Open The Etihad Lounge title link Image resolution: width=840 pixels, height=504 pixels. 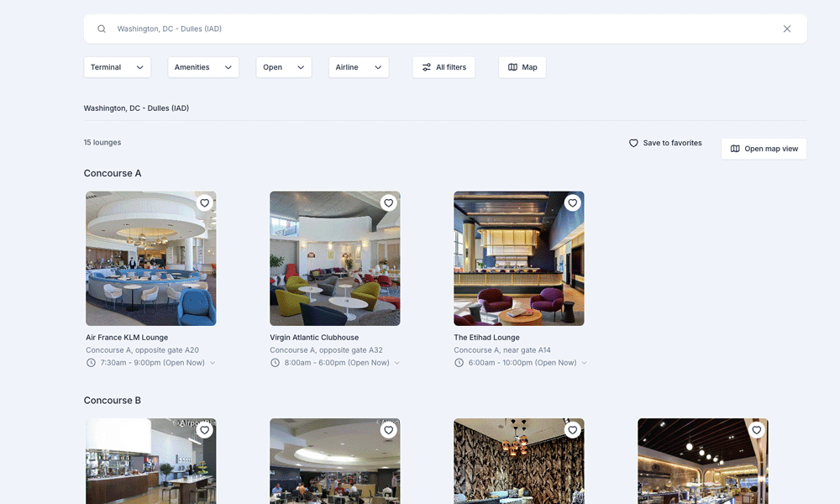(x=487, y=338)
